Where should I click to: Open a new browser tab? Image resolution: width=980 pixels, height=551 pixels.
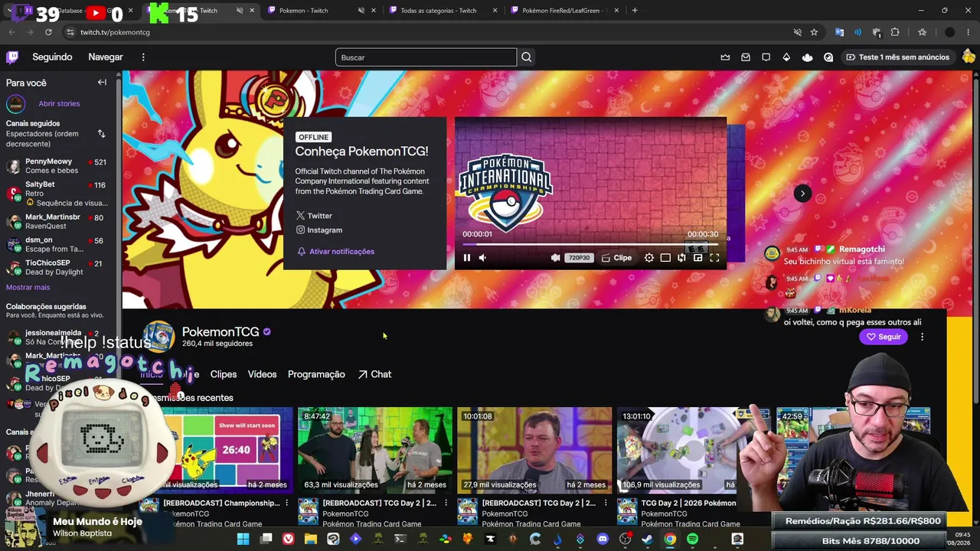tap(635, 11)
